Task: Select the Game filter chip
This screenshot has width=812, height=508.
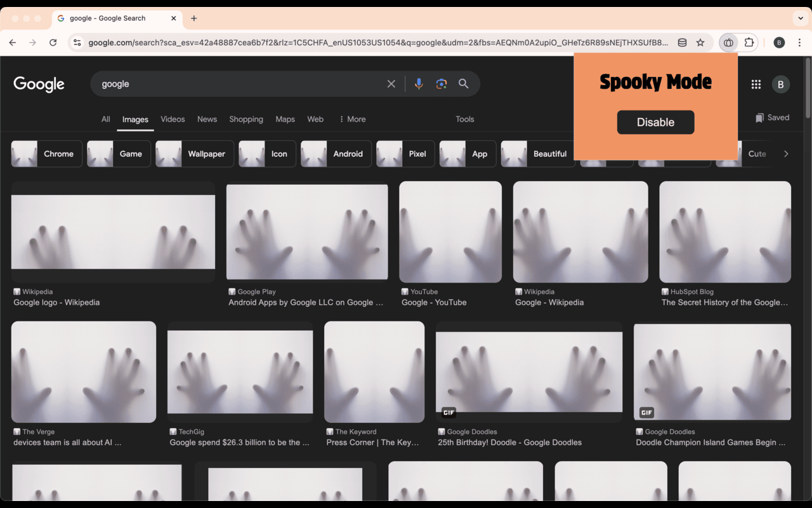Action: pyautogui.click(x=119, y=154)
